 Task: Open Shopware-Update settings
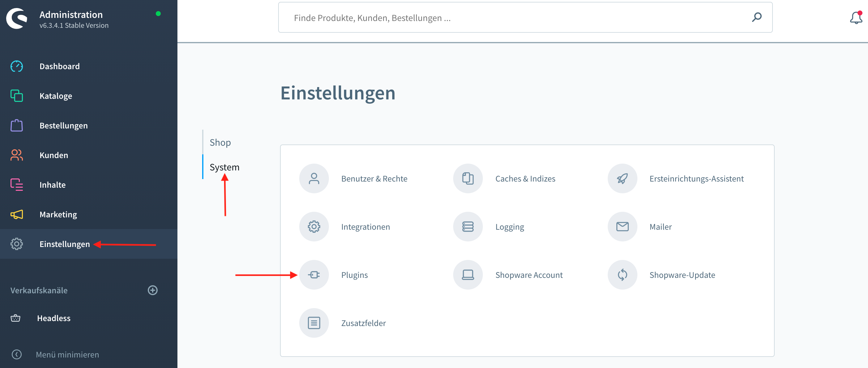682,275
